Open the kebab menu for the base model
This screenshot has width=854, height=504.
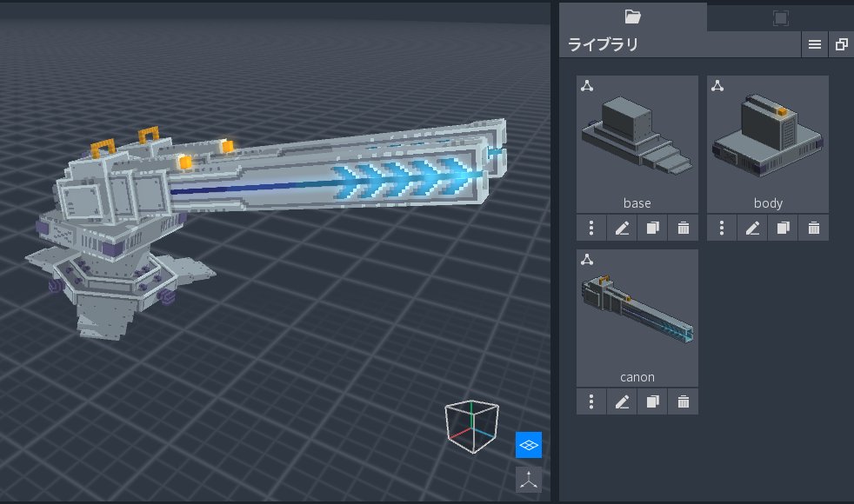591,227
